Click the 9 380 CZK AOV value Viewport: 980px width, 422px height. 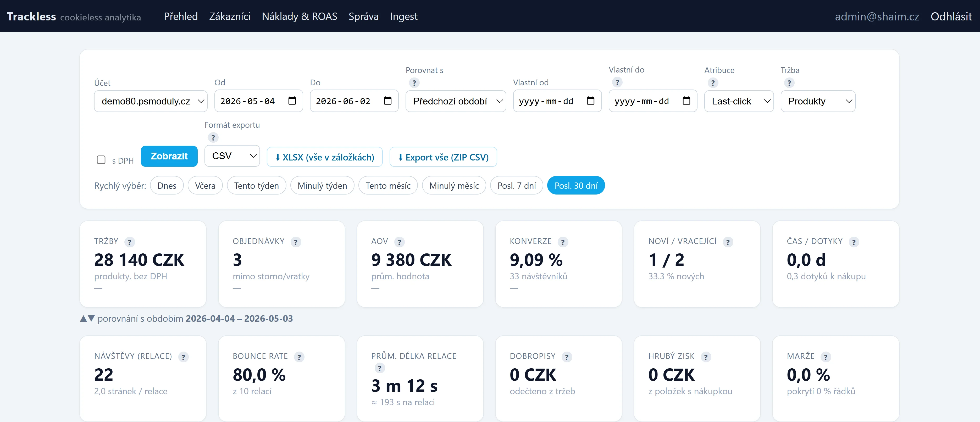[411, 260]
